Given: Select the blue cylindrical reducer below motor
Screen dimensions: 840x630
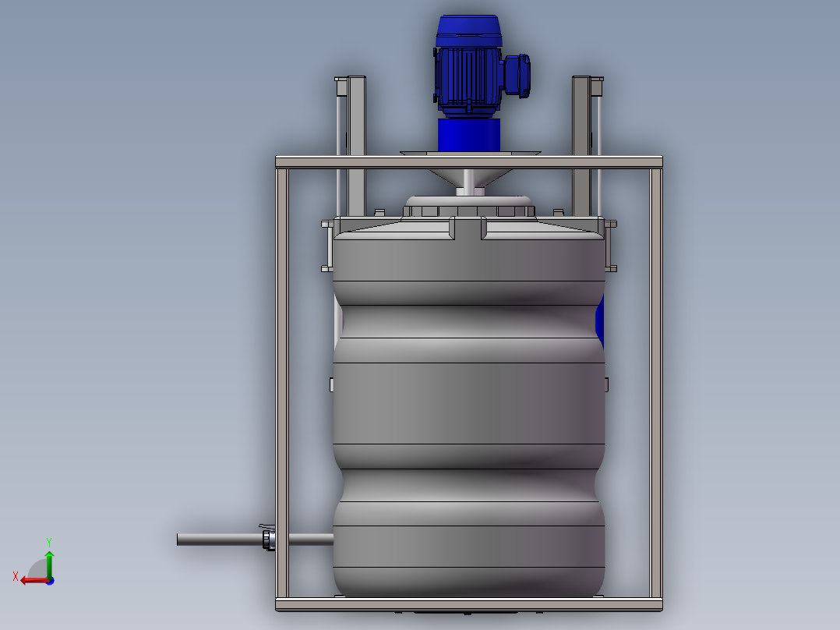Looking at the screenshot, I should pos(469,135).
